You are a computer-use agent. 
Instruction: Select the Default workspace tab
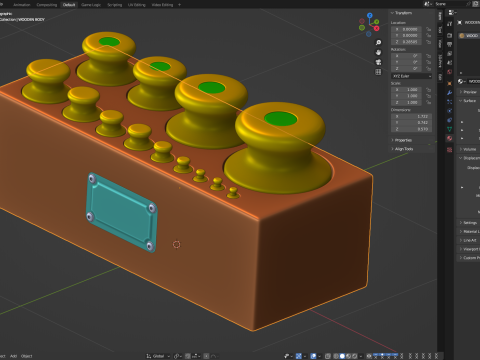[x=69, y=5]
